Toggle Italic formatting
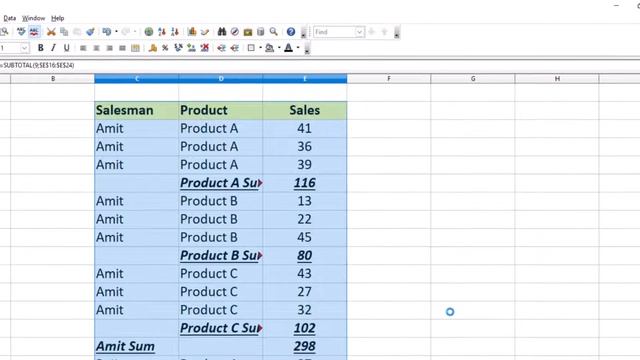The height and width of the screenshot is (360, 640). pos(53,48)
